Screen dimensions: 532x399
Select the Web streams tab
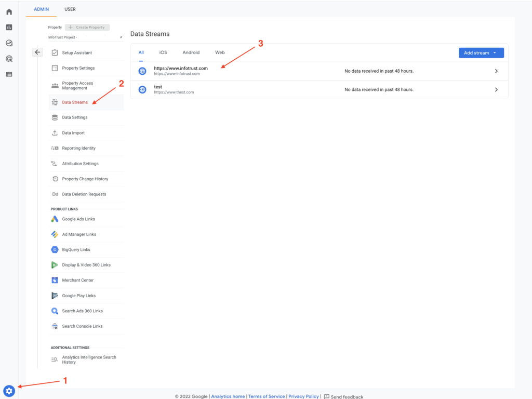[x=220, y=52]
